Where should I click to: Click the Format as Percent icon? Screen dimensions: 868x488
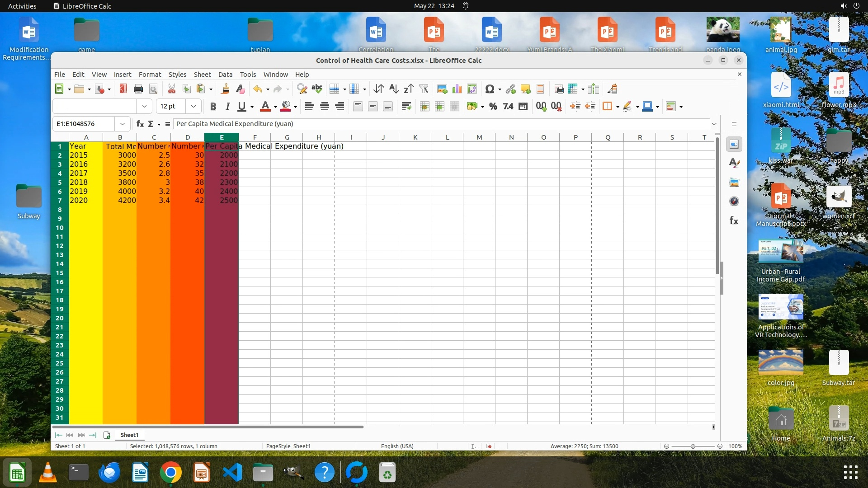click(493, 107)
